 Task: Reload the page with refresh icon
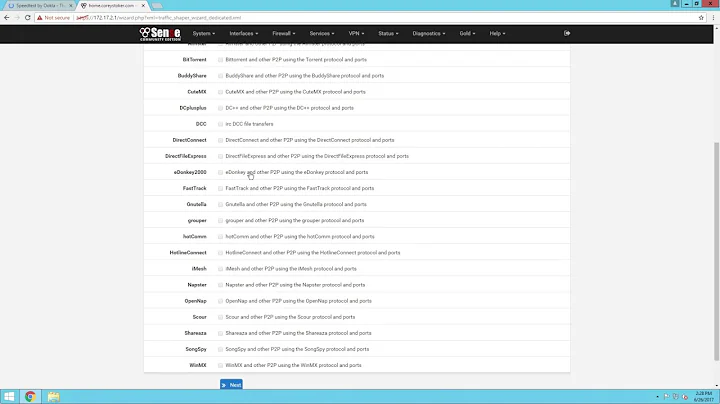28,17
